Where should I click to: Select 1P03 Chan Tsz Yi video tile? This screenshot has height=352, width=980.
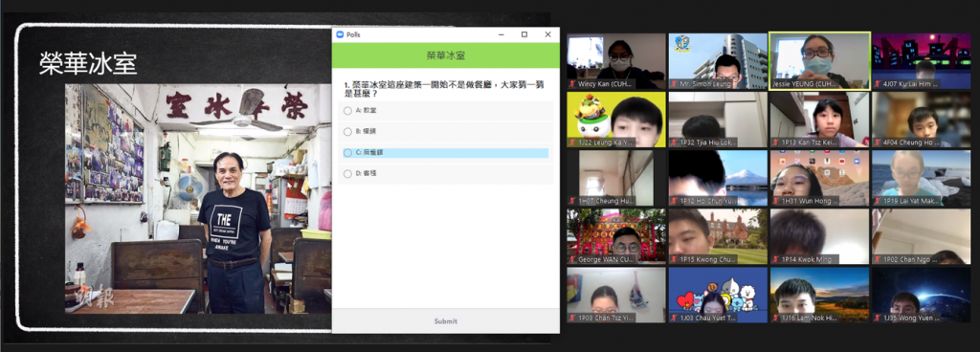(616, 296)
